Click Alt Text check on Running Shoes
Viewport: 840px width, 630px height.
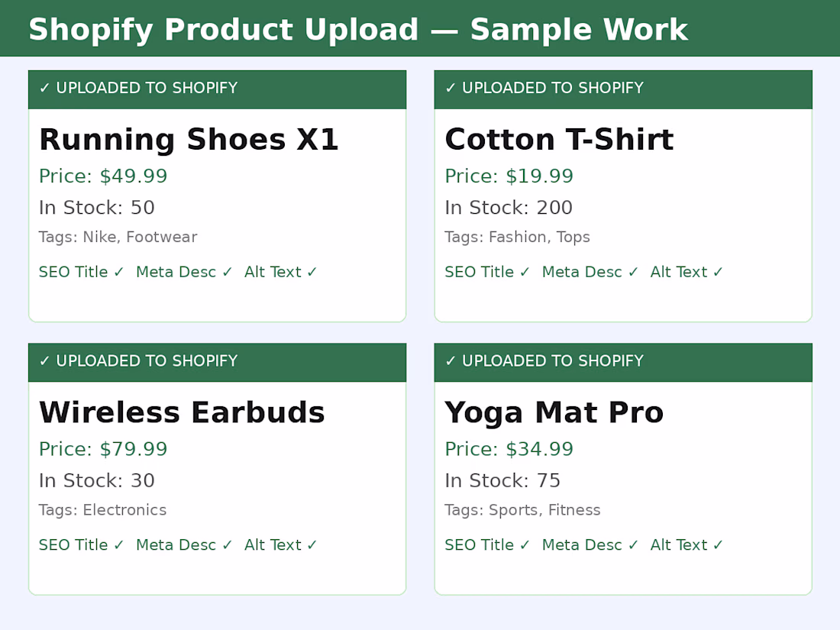coord(281,273)
